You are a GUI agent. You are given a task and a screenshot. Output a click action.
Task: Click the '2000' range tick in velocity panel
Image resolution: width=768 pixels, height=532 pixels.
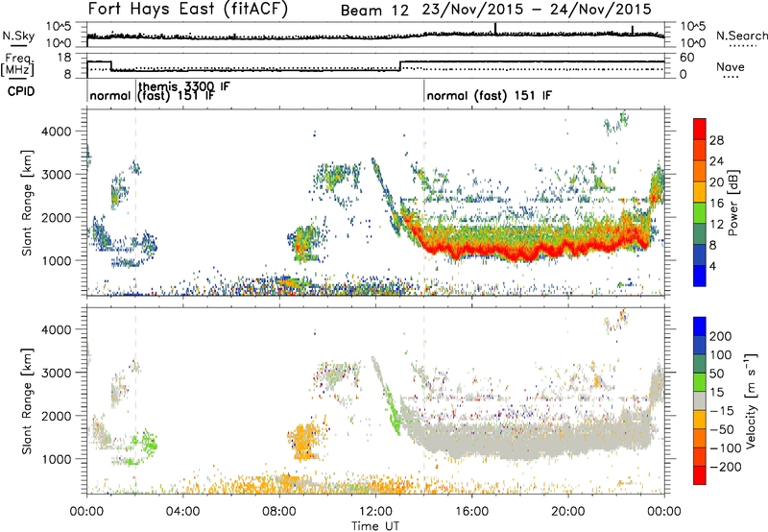coord(57,416)
